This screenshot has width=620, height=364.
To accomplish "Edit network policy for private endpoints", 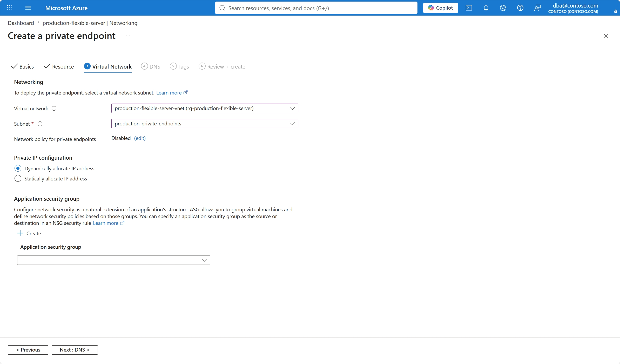I will coord(140,138).
